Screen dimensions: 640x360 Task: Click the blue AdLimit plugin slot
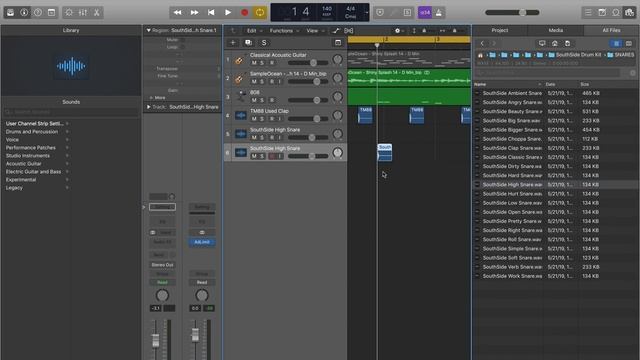point(202,242)
